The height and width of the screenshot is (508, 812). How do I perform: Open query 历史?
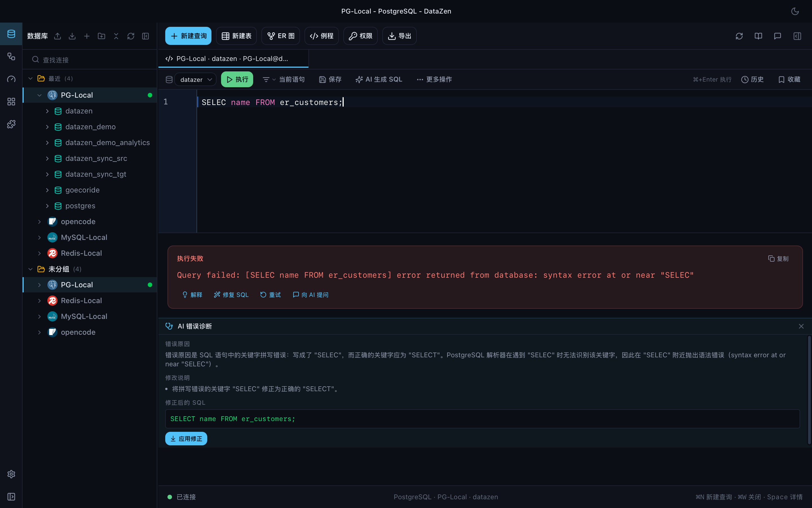753,79
